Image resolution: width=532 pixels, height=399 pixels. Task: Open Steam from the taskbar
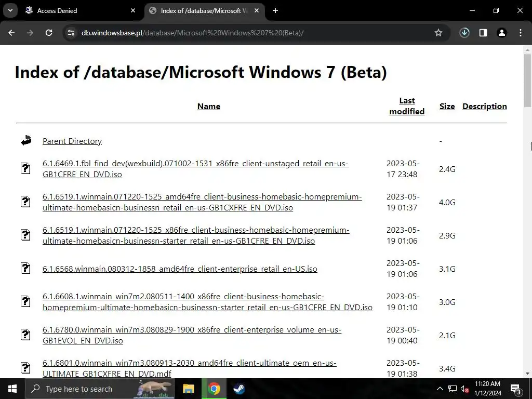click(239, 389)
